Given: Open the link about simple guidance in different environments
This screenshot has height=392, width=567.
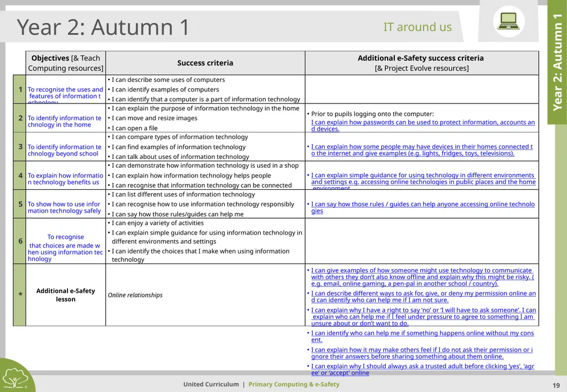Looking at the screenshot, I should coord(423,182).
